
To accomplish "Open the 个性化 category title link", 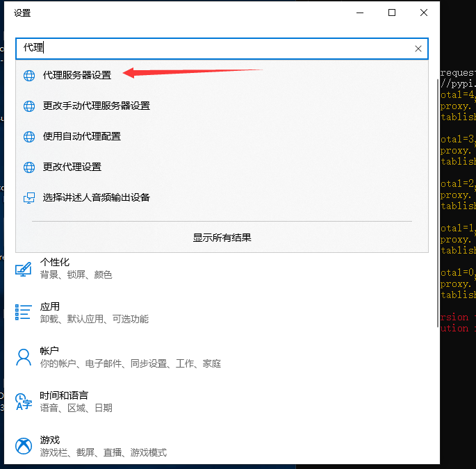I will 55,262.
